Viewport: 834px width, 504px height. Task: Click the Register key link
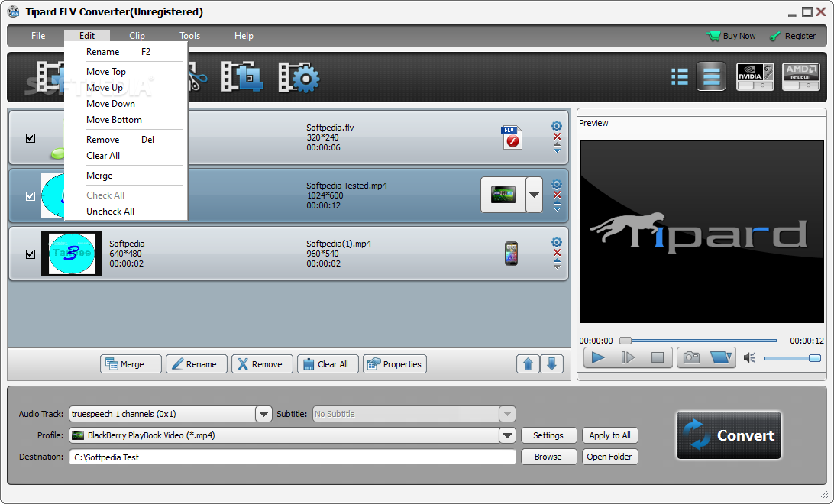[793, 36]
